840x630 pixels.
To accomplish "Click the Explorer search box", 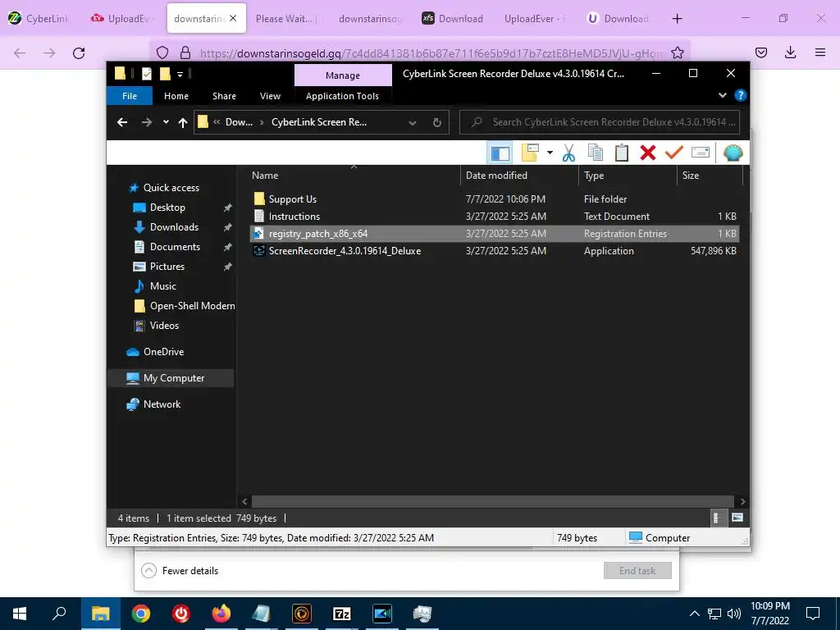I will click(x=600, y=122).
